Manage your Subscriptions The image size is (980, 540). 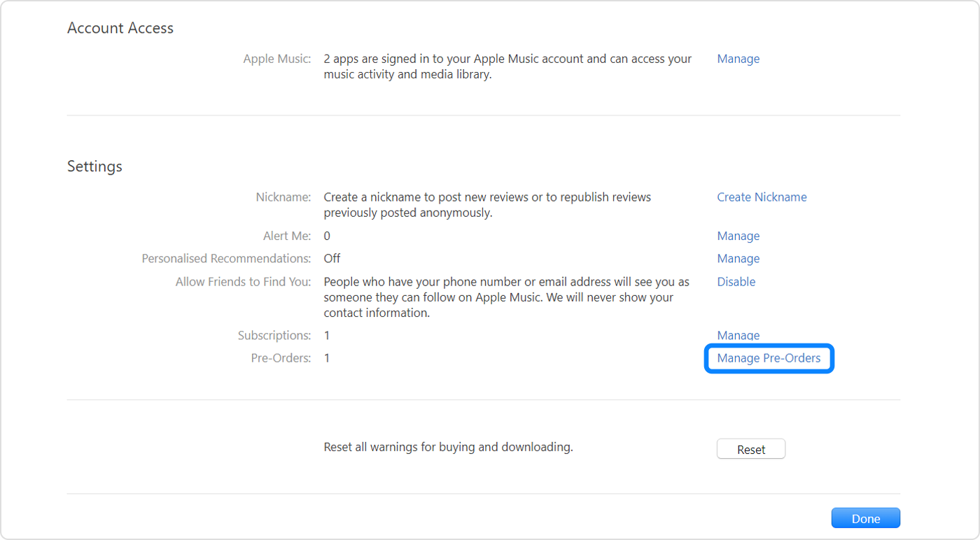point(738,335)
